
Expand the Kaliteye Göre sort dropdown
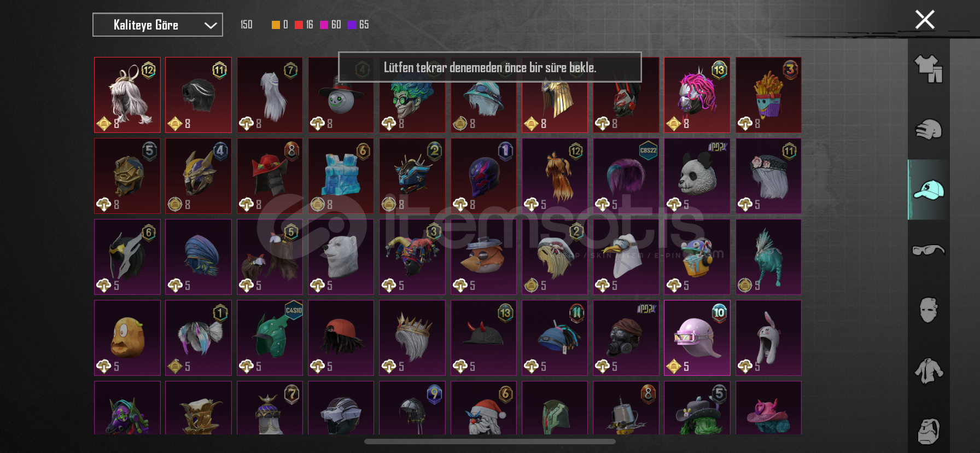157,25
